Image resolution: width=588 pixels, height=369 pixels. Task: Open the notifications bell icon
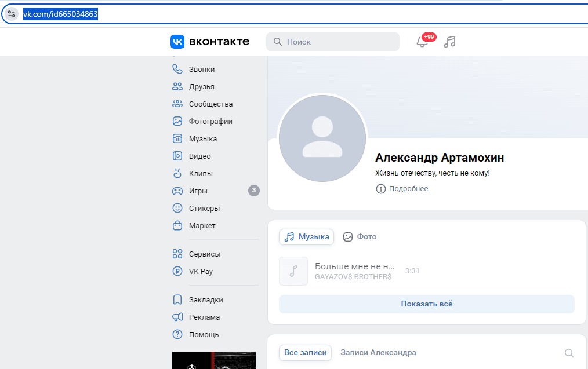click(x=422, y=42)
